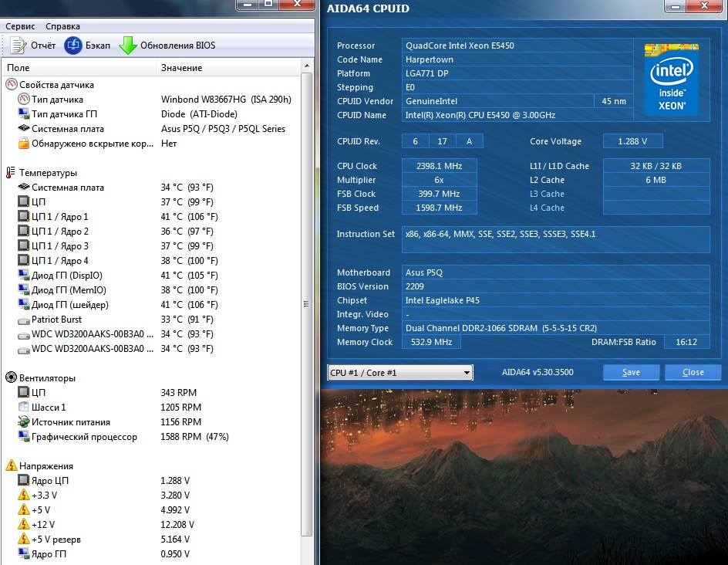The image size is (728, 565).
Task: Click the green Обновления BIOS arrow icon
Action: coord(128,46)
